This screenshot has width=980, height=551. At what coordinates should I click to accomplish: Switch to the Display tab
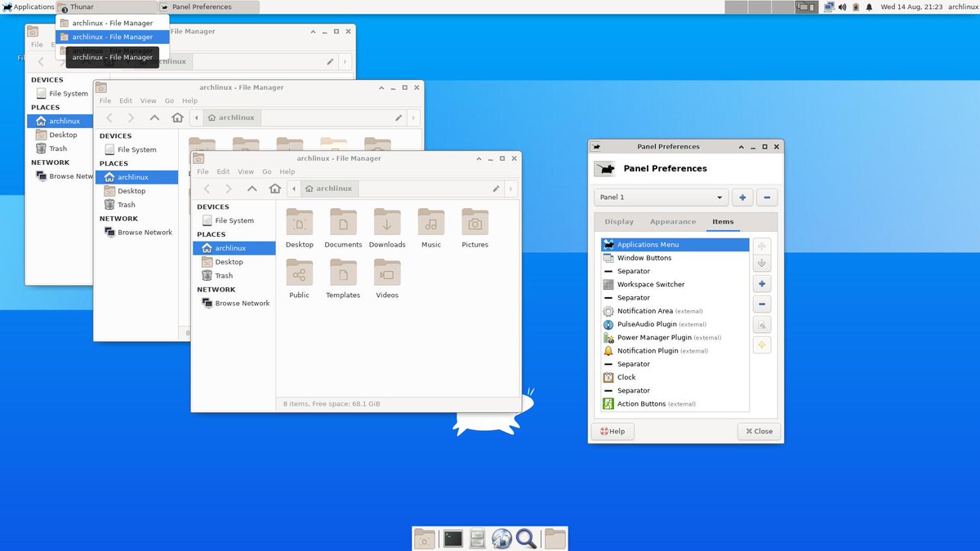[619, 222]
